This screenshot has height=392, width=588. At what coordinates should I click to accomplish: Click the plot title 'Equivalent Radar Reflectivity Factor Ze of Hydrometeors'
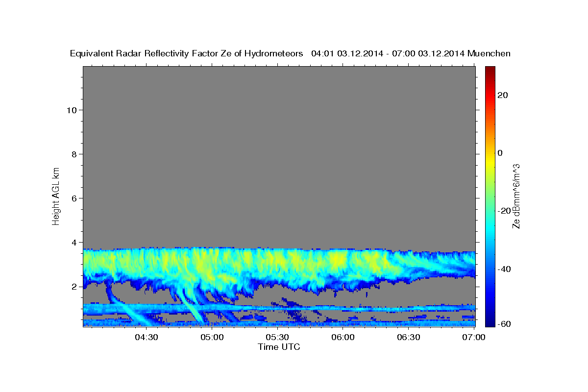[x=187, y=54]
